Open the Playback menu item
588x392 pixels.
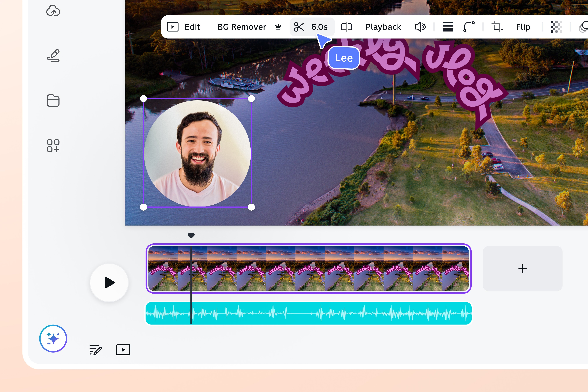[x=383, y=27]
